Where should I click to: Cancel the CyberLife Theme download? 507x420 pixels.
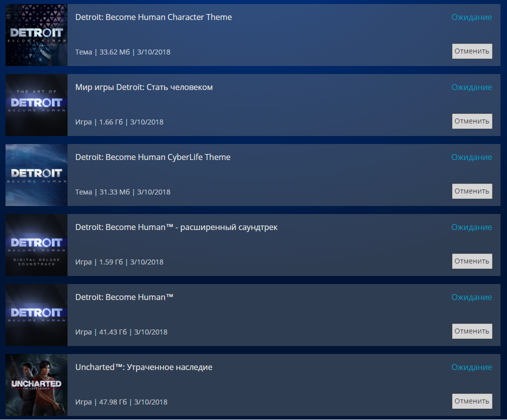472,191
